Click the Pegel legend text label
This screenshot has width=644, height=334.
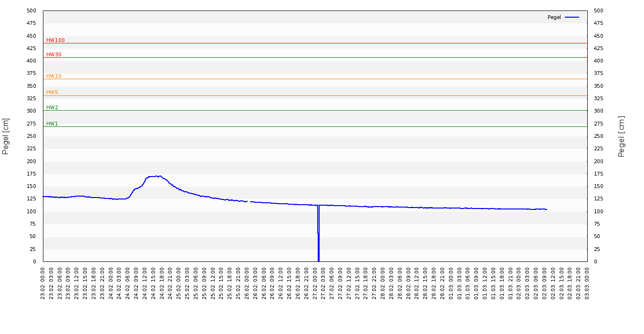(554, 17)
